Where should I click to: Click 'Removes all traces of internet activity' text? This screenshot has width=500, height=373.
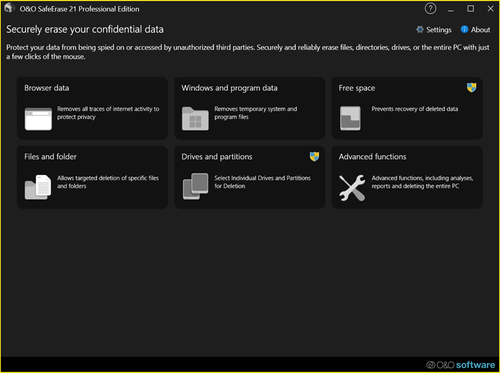coord(108,113)
